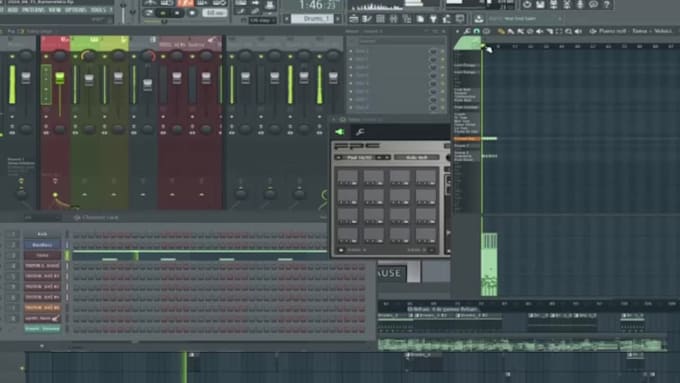Image resolution: width=680 pixels, height=383 pixels.
Task: Select the Kick channel button
Action: click(42, 234)
